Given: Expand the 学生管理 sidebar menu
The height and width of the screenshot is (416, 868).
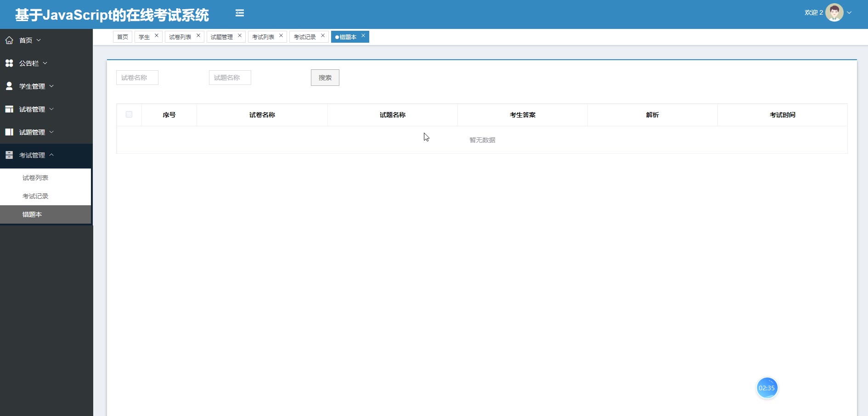Looking at the screenshot, I should tap(46, 86).
